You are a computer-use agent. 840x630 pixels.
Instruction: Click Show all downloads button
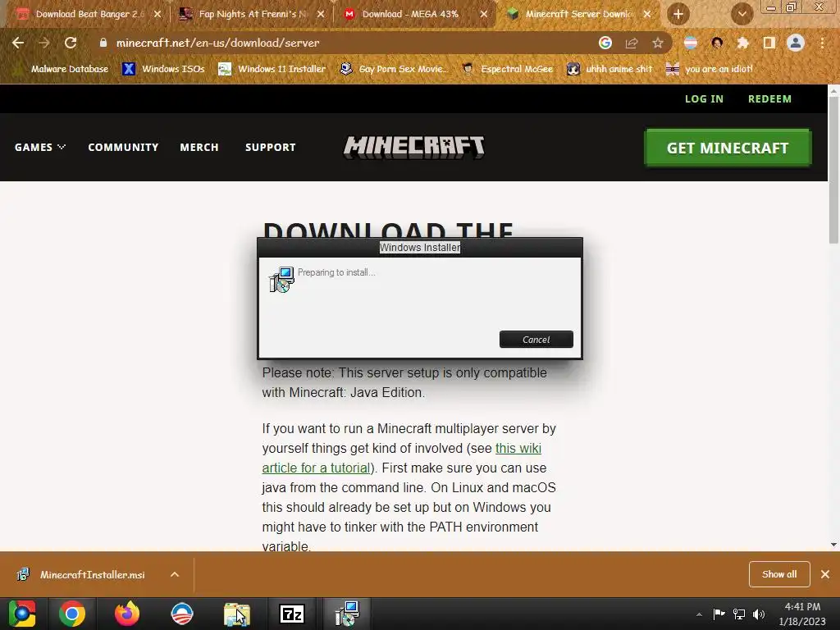click(x=779, y=574)
